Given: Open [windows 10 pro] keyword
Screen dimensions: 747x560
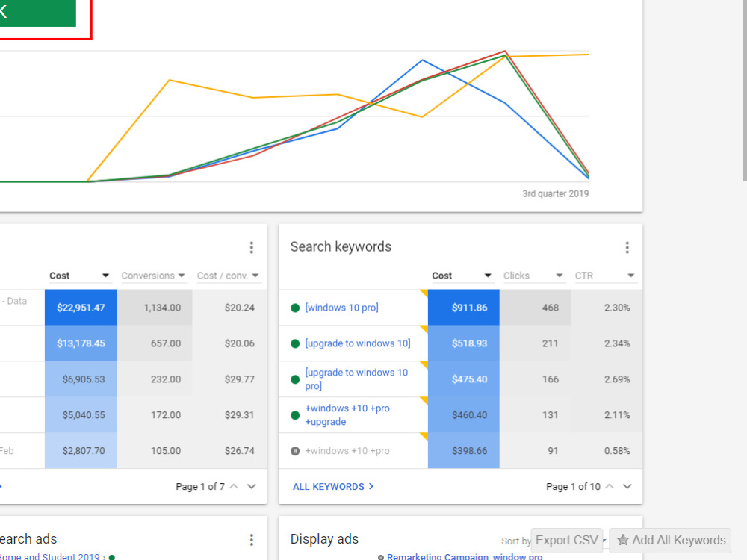Looking at the screenshot, I should point(341,308).
